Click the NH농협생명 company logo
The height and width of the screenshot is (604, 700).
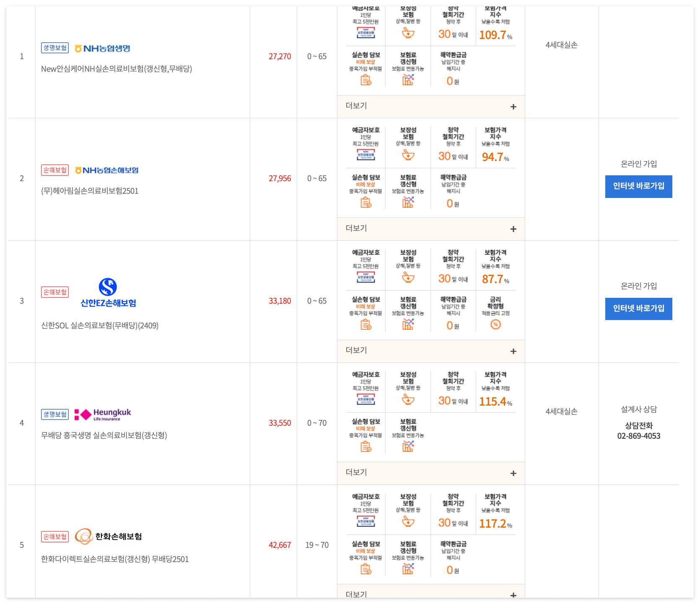(102, 48)
